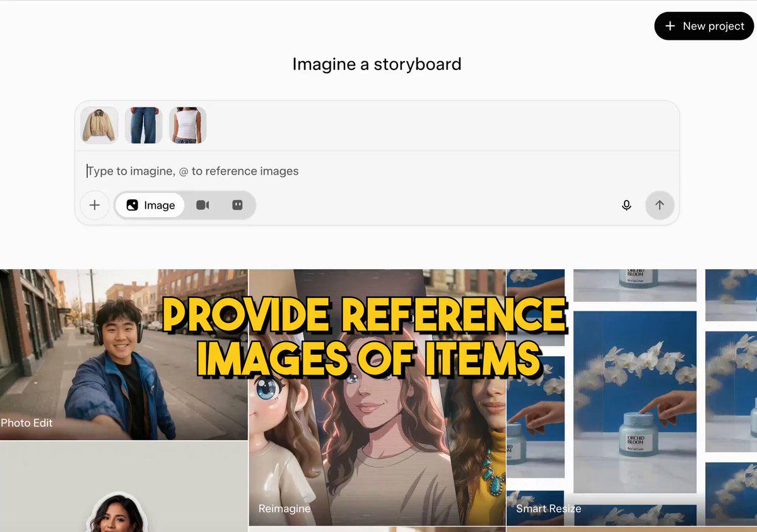The height and width of the screenshot is (532, 757).
Task: Select the beige jacket reference thumbnail
Action: pyautogui.click(x=99, y=125)
